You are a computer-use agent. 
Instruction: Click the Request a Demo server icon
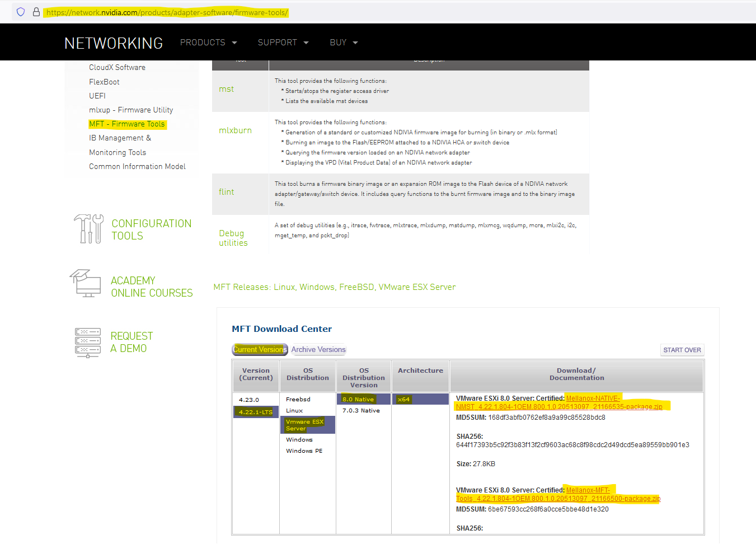point(88,343)
